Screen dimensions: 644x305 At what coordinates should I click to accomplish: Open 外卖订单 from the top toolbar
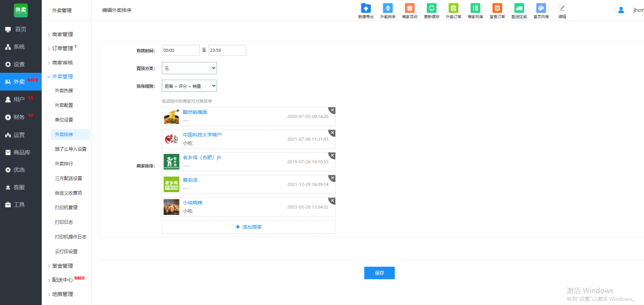[454, 8]
